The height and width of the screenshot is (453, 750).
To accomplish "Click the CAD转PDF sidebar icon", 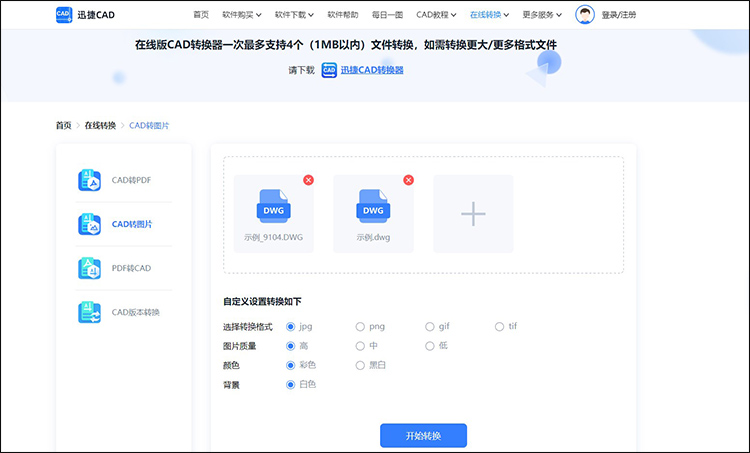I will 89,180.
